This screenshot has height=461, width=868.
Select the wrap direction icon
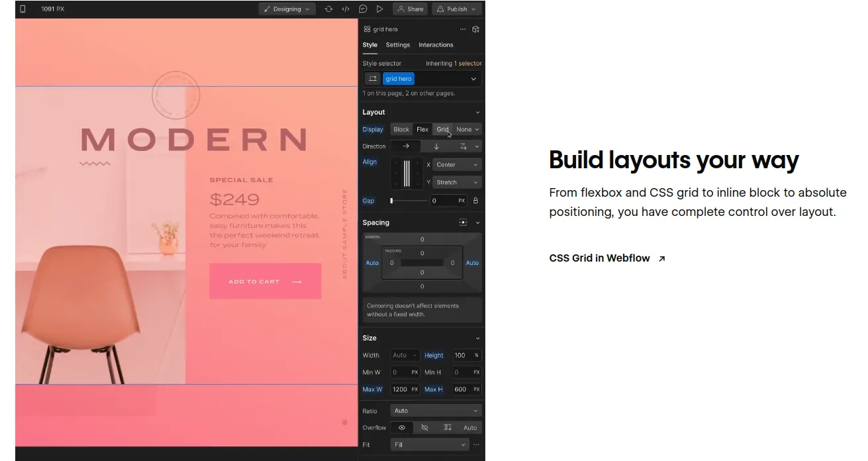463,146
